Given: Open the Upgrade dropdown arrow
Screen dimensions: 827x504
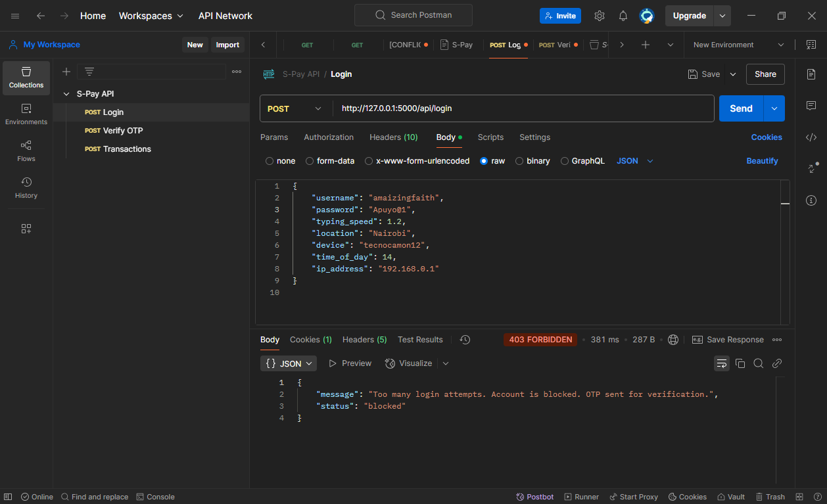Looking at the screenshot, I should coord(722,16).
